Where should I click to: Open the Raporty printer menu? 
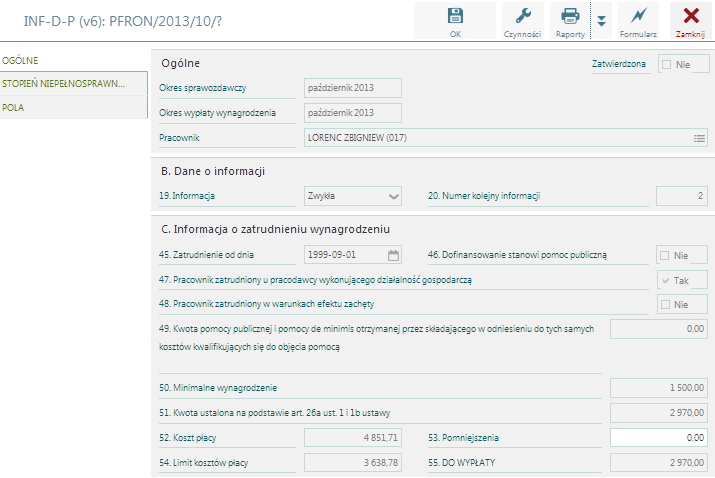570,21
